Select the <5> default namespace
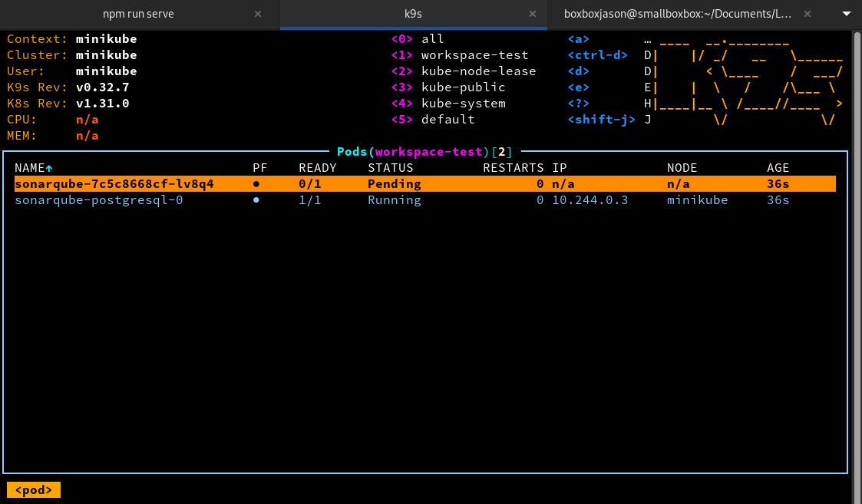This screenshot has width=862, height=504. pyautogui.click(x=433, y=119)
